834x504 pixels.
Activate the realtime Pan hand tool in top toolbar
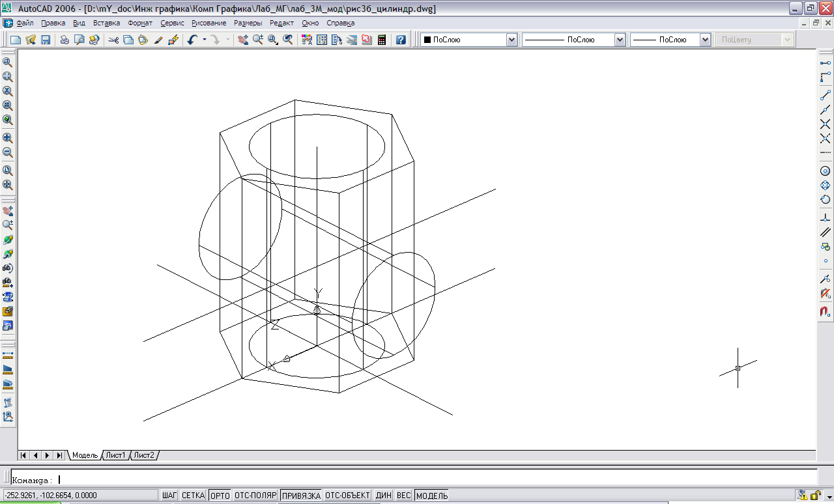(242, 40)
